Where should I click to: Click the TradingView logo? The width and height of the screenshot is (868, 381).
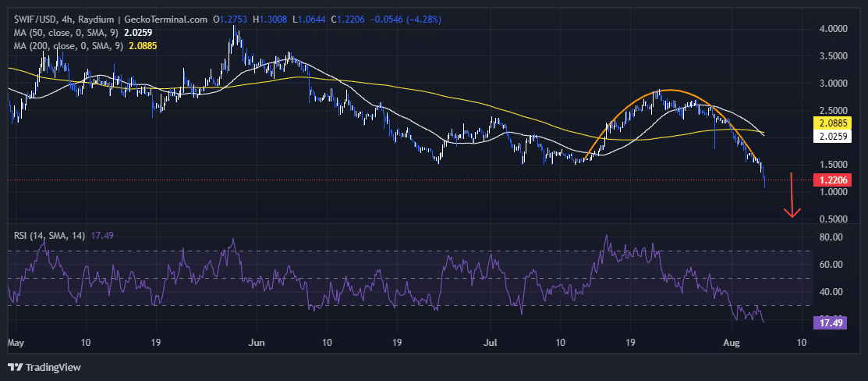coord(44,367)
